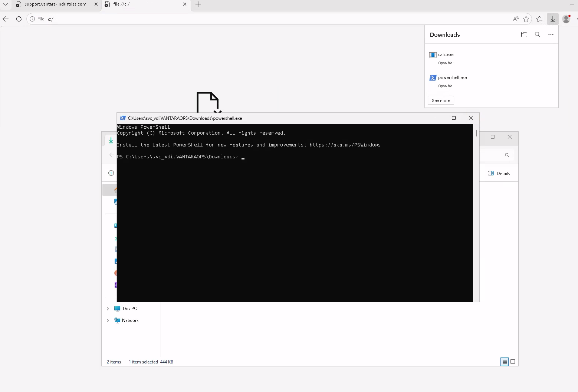Expand Network in File Explorer tree

[108, 320]
